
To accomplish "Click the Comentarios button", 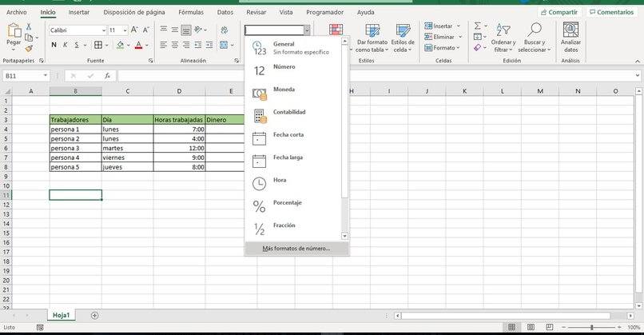I will click(611, 12).
